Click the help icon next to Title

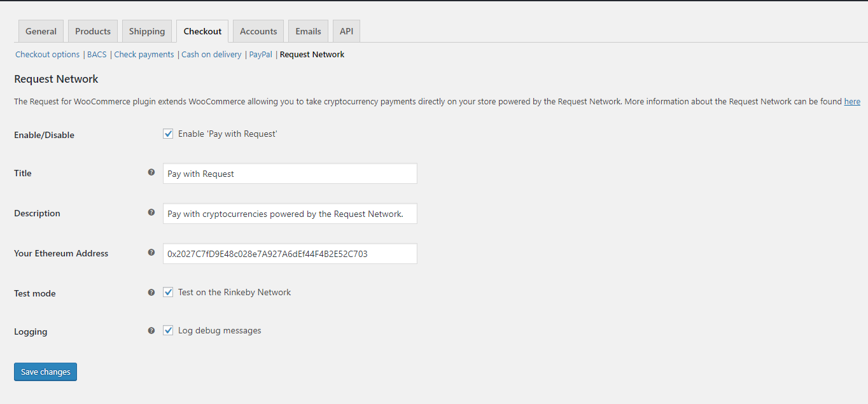(151, 172)
